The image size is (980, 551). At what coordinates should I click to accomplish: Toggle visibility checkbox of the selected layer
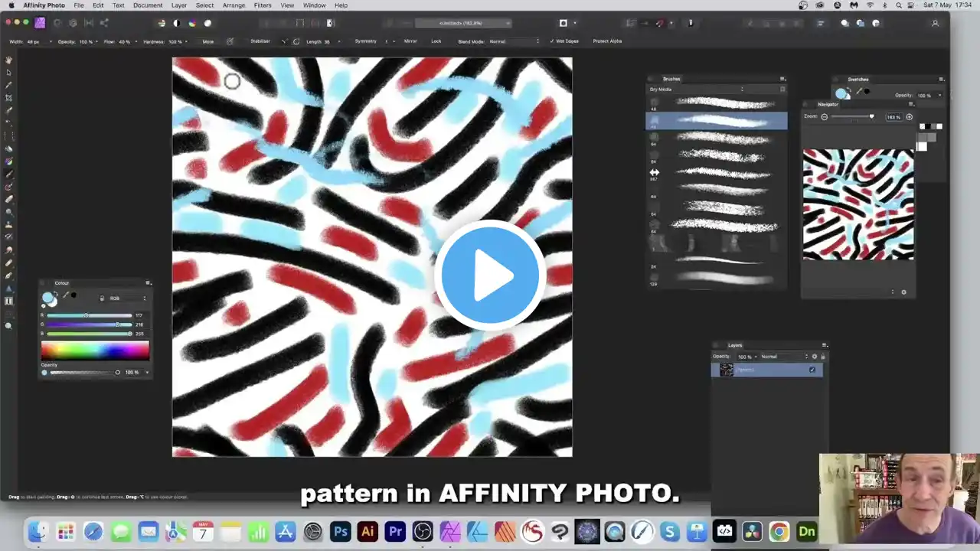coord(812,370)
